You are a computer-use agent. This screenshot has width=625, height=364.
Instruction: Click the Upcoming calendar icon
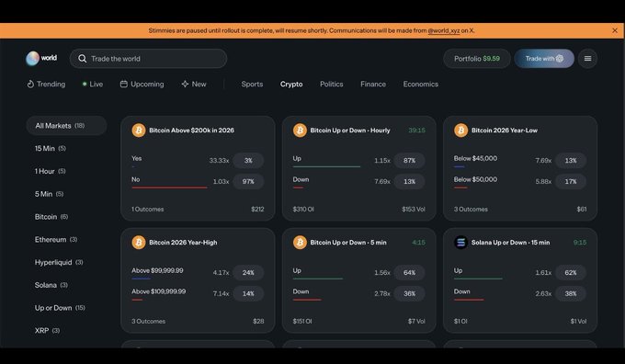pyautogui.click(x=124, y=85)
